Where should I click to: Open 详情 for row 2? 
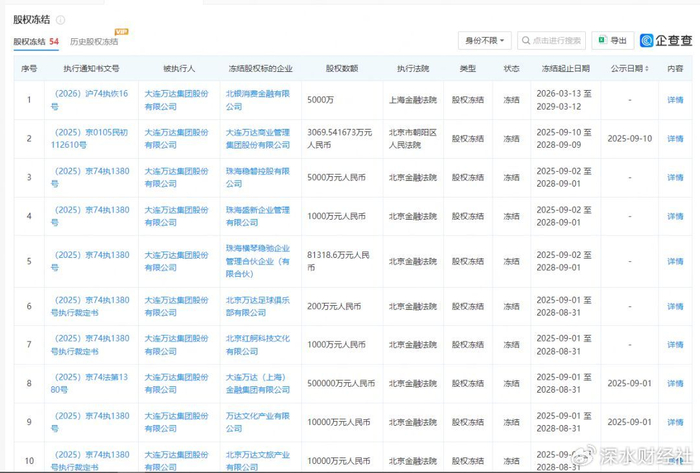pos(675,139)
